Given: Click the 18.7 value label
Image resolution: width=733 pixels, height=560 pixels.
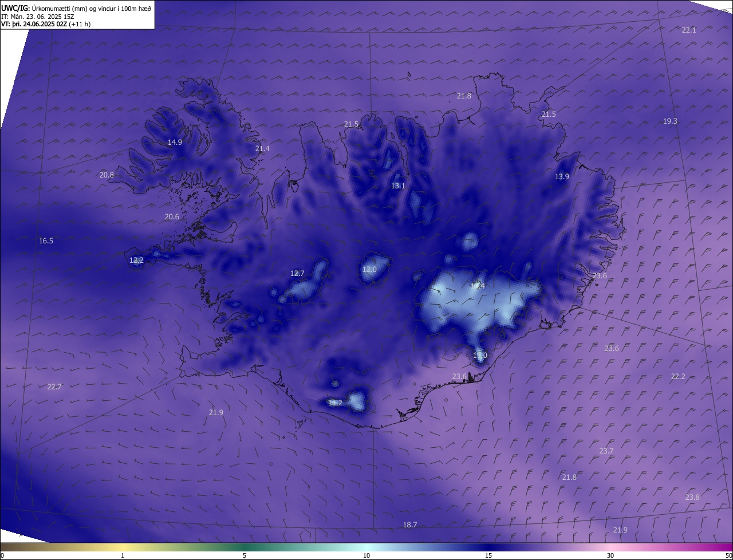Looking at the screenshot, I should [x=410, y=525].
